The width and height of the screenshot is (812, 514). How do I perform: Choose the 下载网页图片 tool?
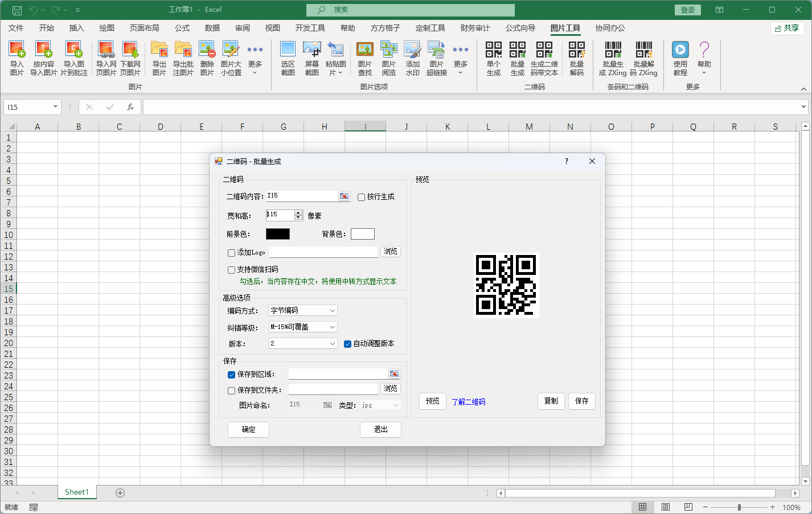click(x=130, y=58)
